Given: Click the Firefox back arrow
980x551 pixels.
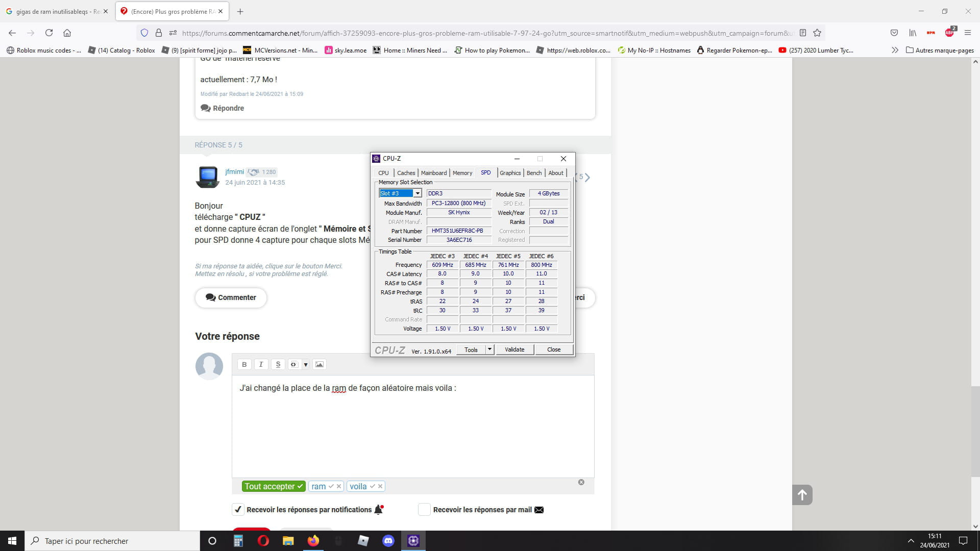Looking at the screenshot, I should click(12, 33).
